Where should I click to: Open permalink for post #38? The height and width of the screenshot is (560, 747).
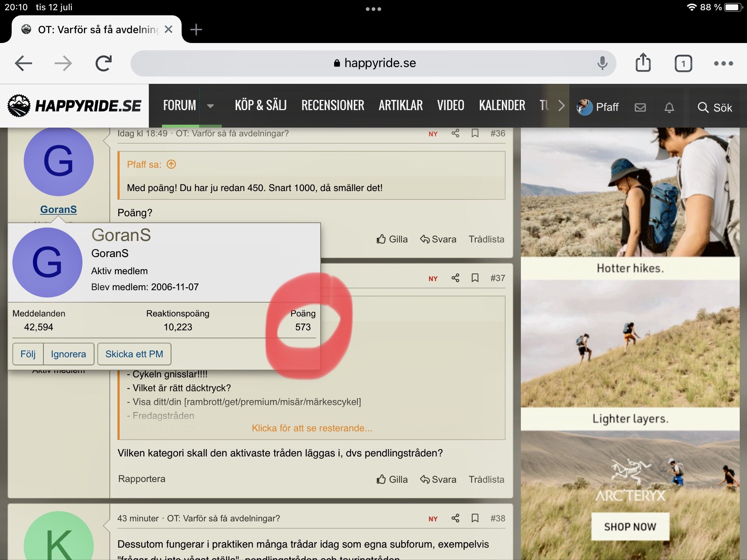point(498,518)
